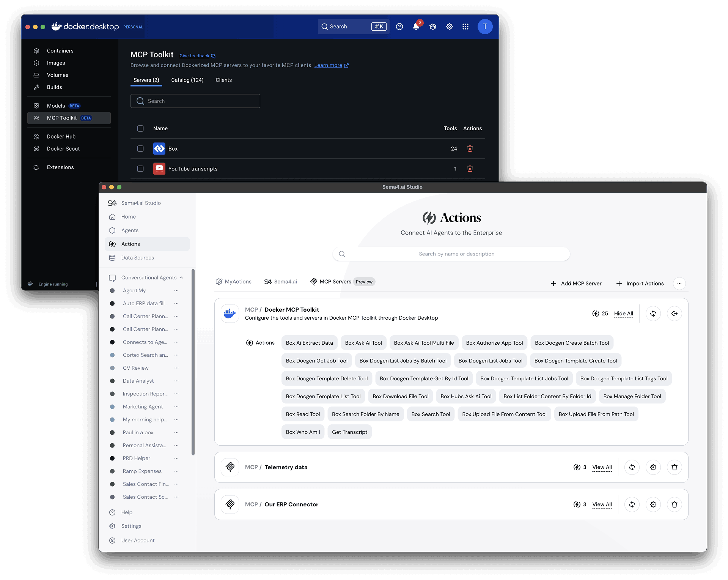Viewport: 728px width, 580px height.
Task: Switch to the Catalog tab
Action: pyautogui.click(x=187, y=80)
